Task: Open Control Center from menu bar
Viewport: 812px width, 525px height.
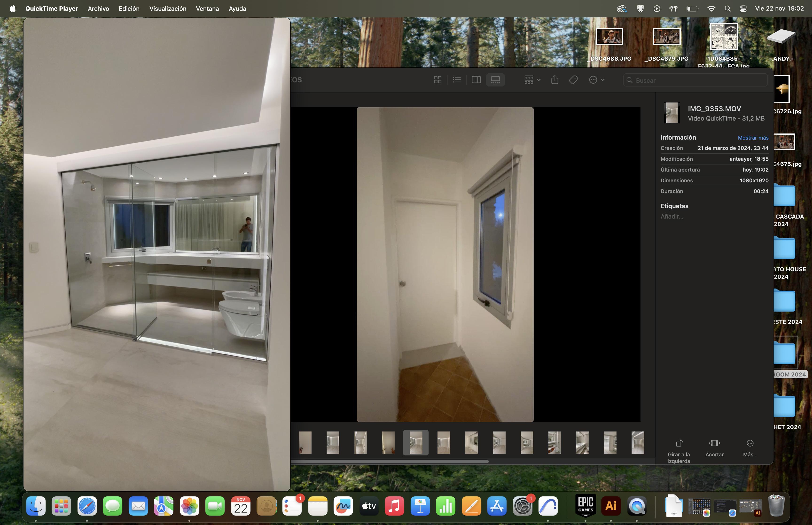Action: click(x=743, y=8)
